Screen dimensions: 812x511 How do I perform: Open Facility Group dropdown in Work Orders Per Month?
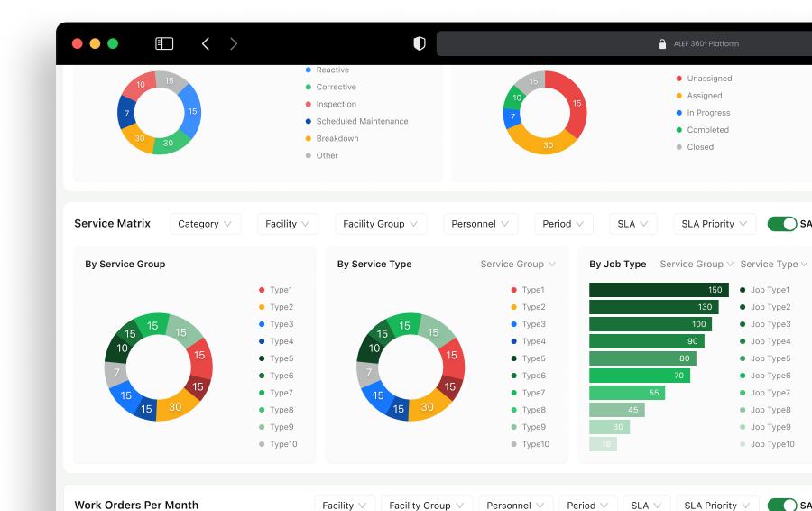pos(427,506)
